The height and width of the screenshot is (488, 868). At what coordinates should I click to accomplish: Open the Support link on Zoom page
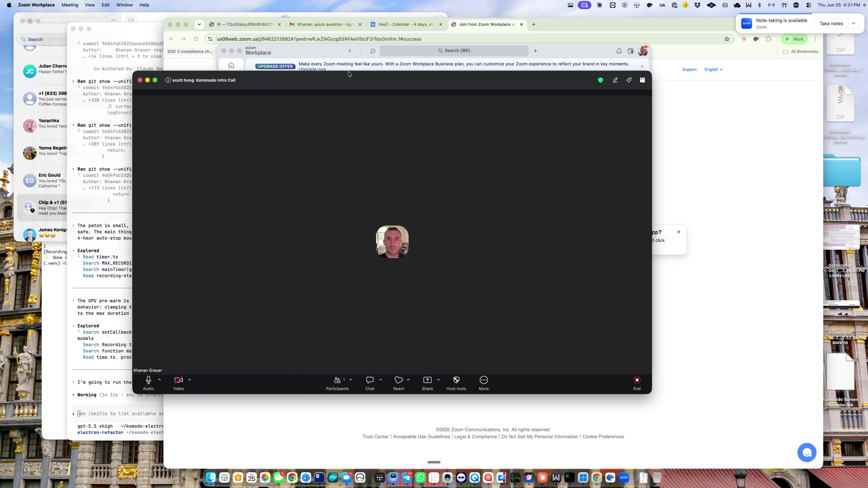coord(689,69)
